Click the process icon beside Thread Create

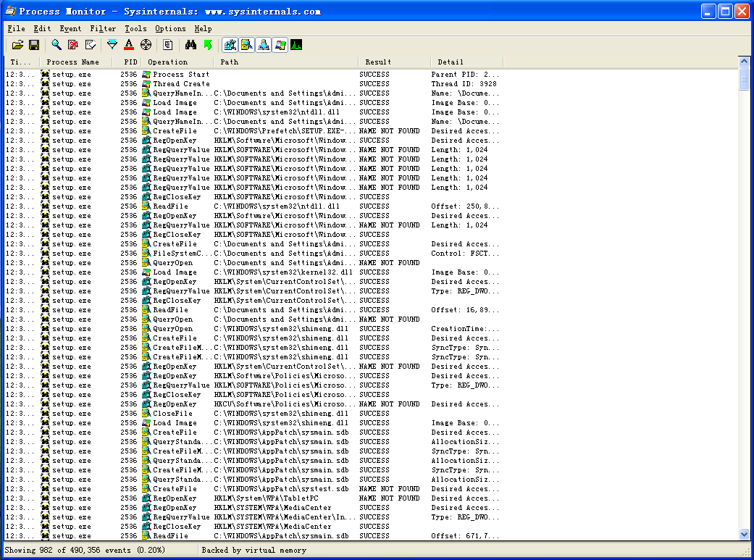(x=146, y=84)
